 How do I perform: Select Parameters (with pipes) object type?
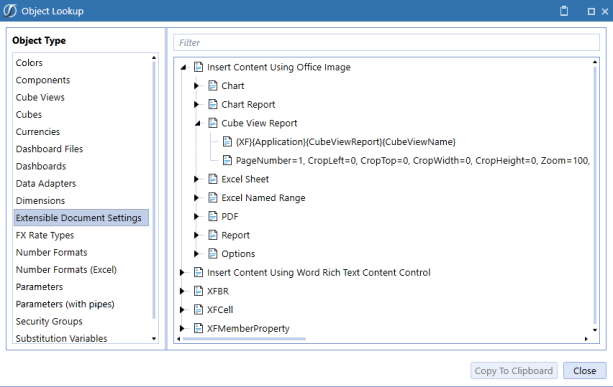65,304
